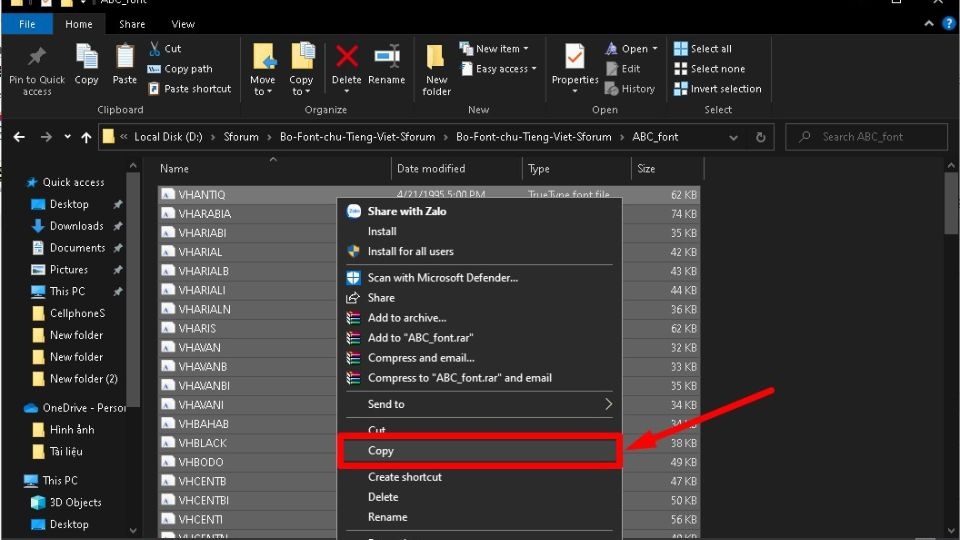Go forward with the forward arrow
The width and height of the screenshot is (960, 540).
46,137
